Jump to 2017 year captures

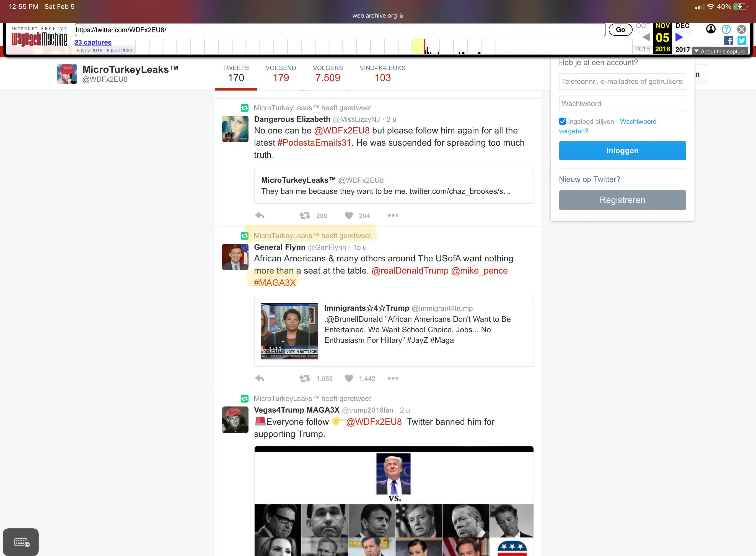click(682, 50)
